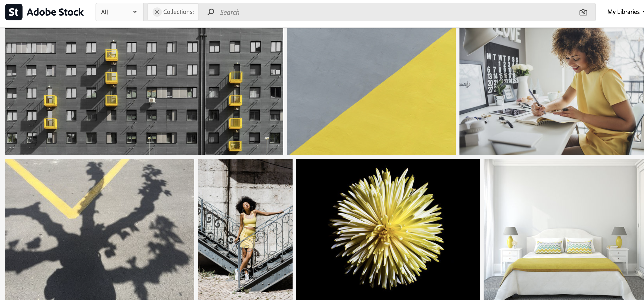The image size is (644, 300).
Task: Click the "Collections:" filter chip
Action: [x=178, y=12]
